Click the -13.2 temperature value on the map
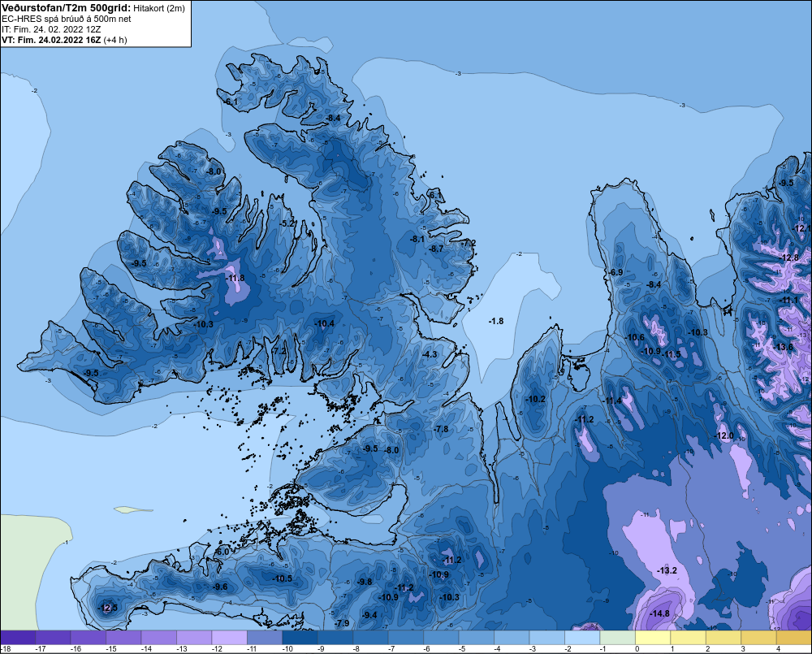This screenshot has height=654, width=812. [x=667, y=570]
